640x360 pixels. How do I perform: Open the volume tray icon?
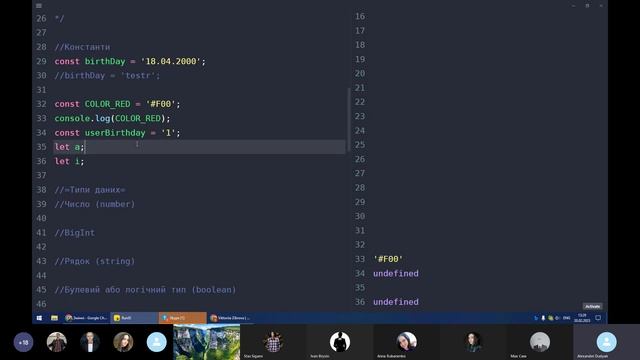[558, 318]
